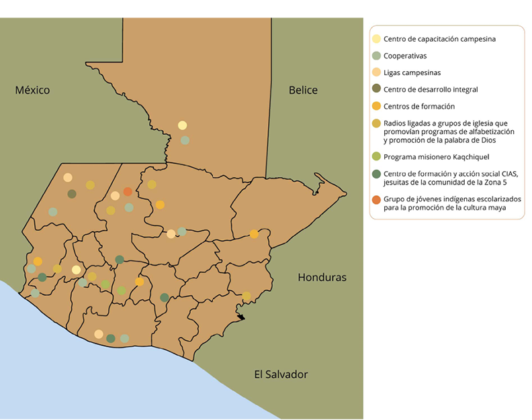Click the "Cooperativas" legend text
This screenshot has height=420, width=532.
[x=405, y=56]
